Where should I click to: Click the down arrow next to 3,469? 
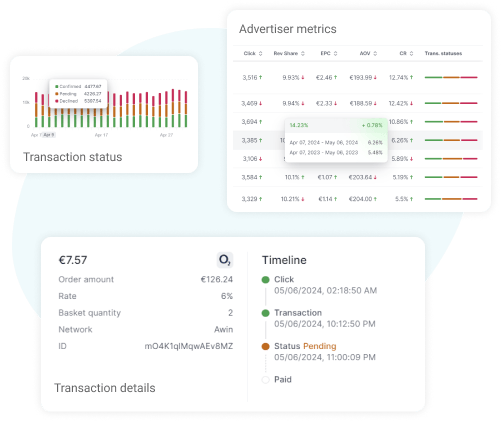[x=260, y=103]
